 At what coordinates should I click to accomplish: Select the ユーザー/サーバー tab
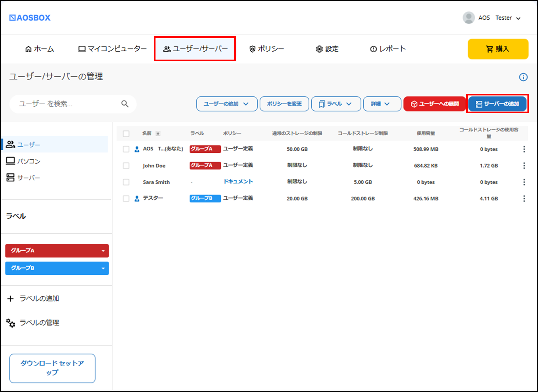195,49
